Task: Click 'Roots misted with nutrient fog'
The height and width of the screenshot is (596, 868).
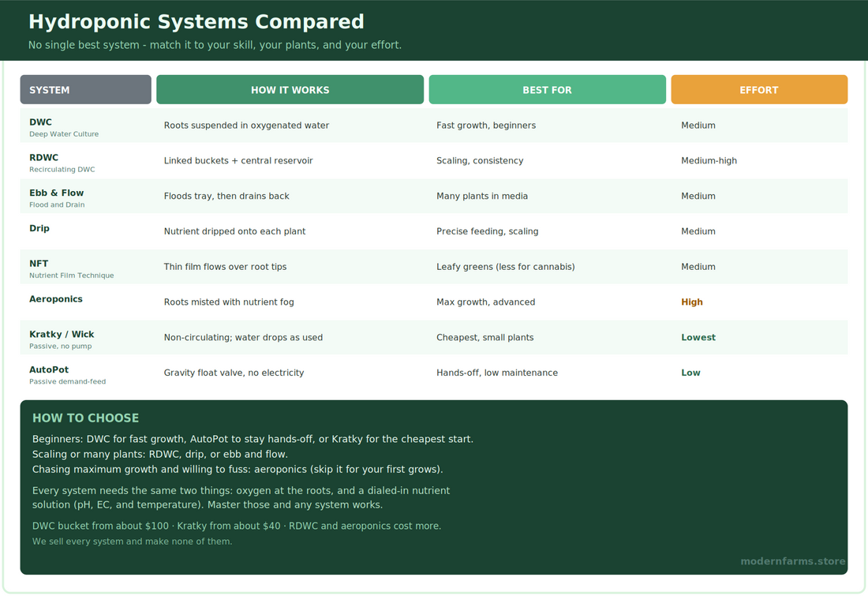Action: (x=229, y=302)
